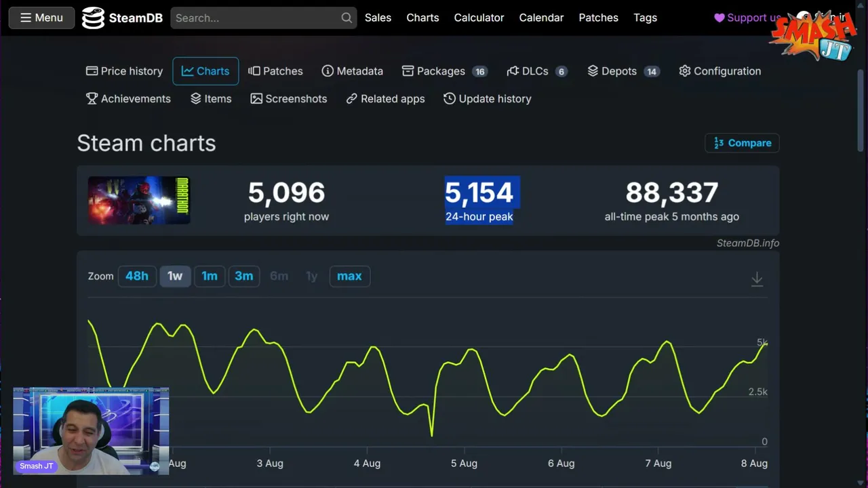Click the 5,096 players right now value
Screen dimensions: 868x488
pyautogui.click(x=286, y=192)
